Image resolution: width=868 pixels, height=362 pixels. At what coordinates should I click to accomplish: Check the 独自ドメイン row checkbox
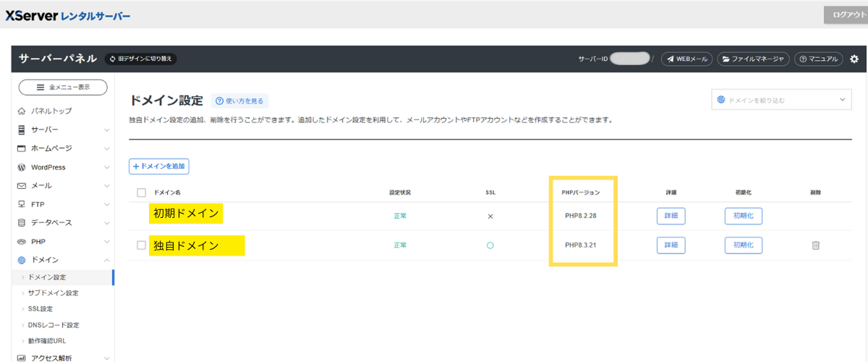pos(142,245)
